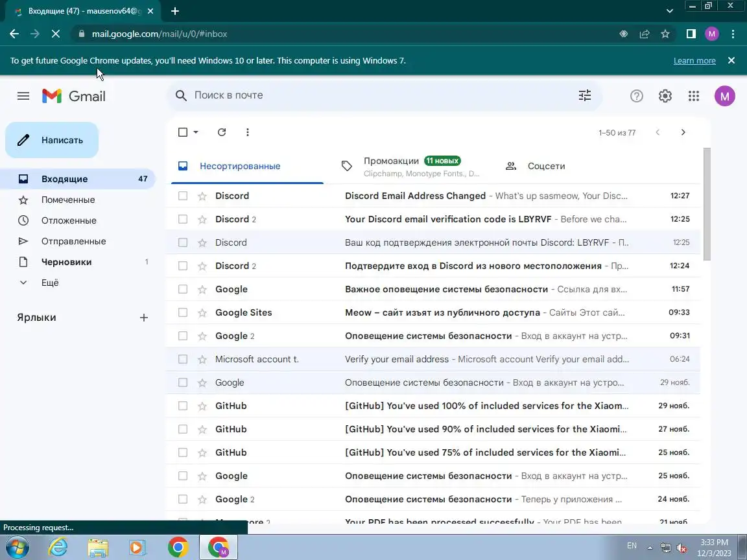Launch Internet Explorer from taskbar
747x560 pixels.
pyautogui.click(x=58, y=548)
